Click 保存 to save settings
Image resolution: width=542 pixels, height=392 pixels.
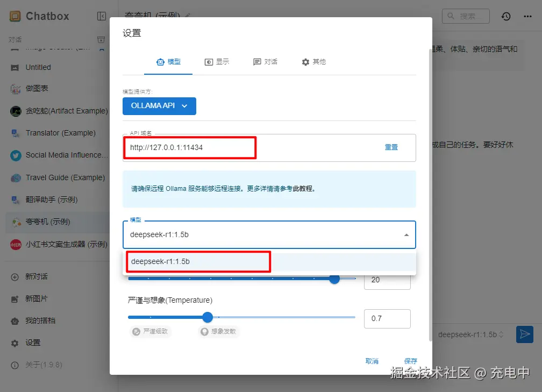point(411,361)
